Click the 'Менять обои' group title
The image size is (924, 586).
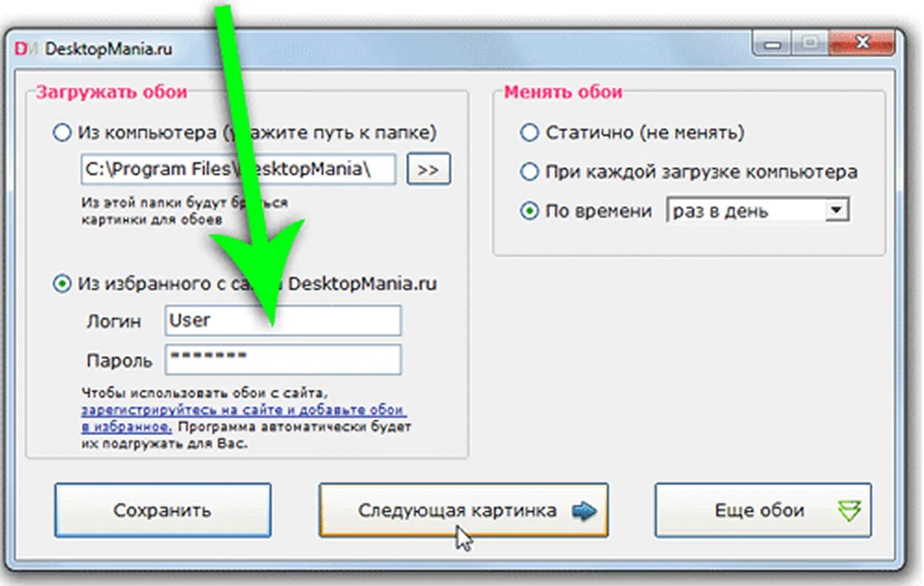(x=563, y=92)
